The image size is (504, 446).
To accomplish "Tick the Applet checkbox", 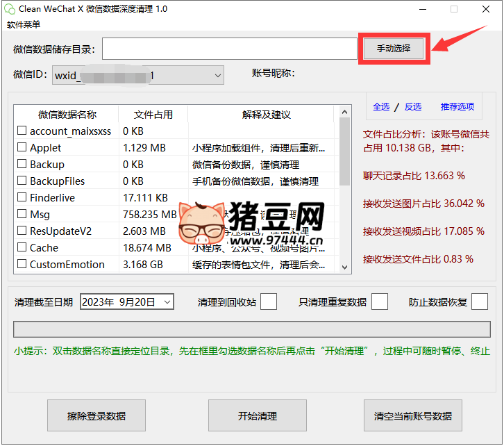I will [22, 147].
